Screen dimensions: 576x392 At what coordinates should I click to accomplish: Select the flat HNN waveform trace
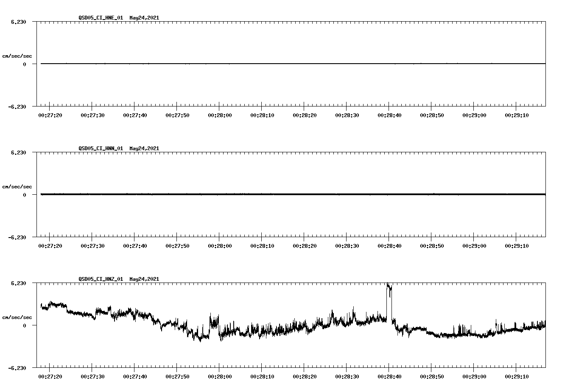click(x=254, y=194)
